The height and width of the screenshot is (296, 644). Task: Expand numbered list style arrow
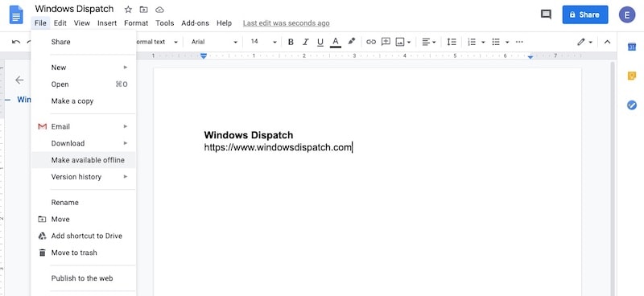click(x=483, y=43)
